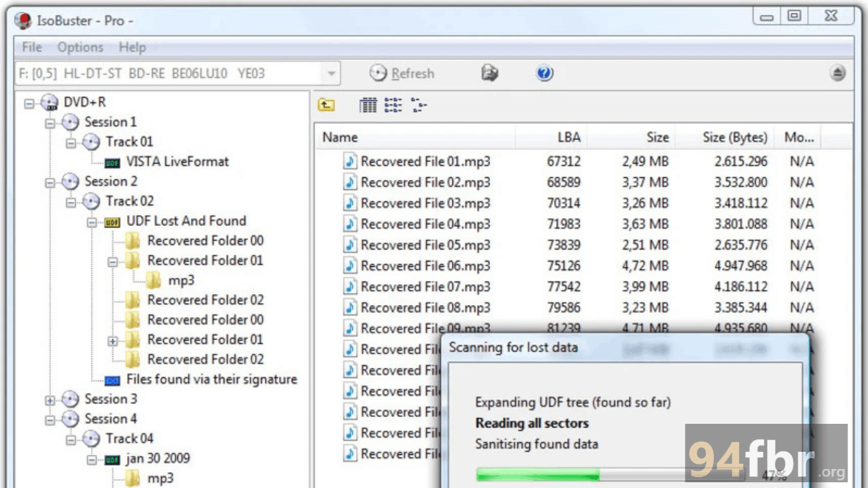Image resolution: width=868 pixels, height=488 pixels.
Task: Open the Help menu
Action: click(132, 47)
